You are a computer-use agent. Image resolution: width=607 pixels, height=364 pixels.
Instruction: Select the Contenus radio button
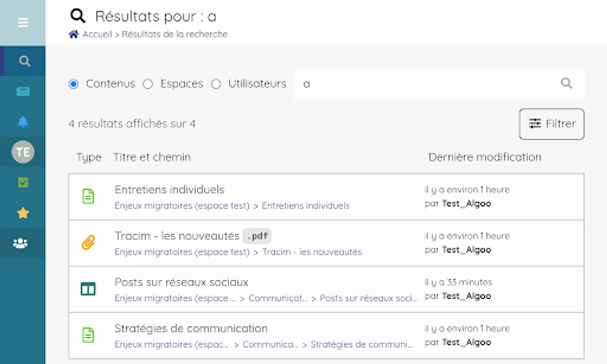pyautogui.click(x=73, y=84)
